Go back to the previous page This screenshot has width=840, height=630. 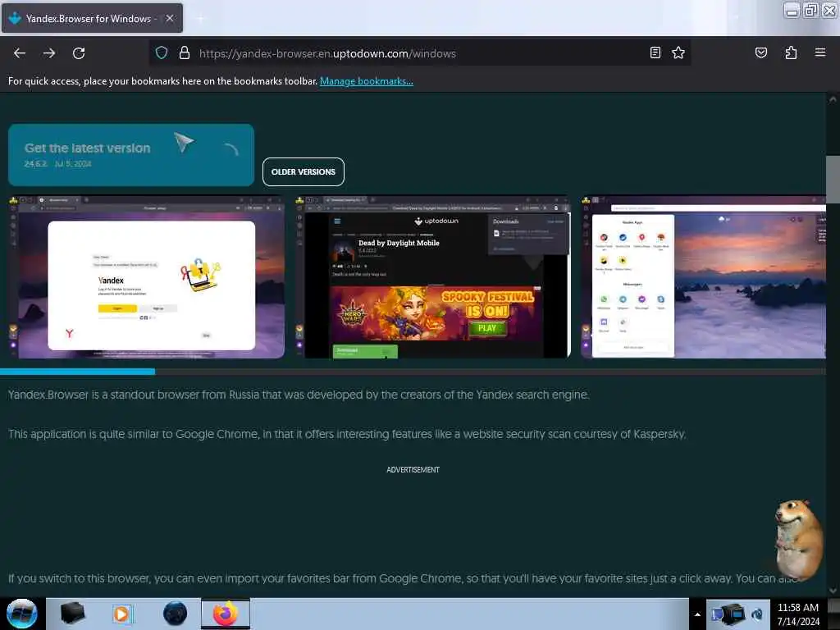coord(20,53)
